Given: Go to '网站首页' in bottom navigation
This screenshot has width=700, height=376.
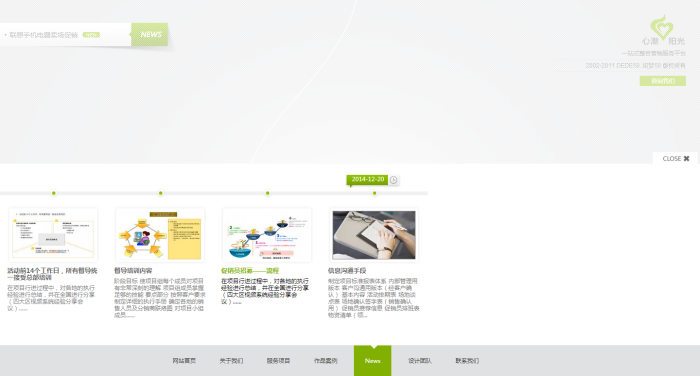Looking at the screenshot, I should point(184,361).
